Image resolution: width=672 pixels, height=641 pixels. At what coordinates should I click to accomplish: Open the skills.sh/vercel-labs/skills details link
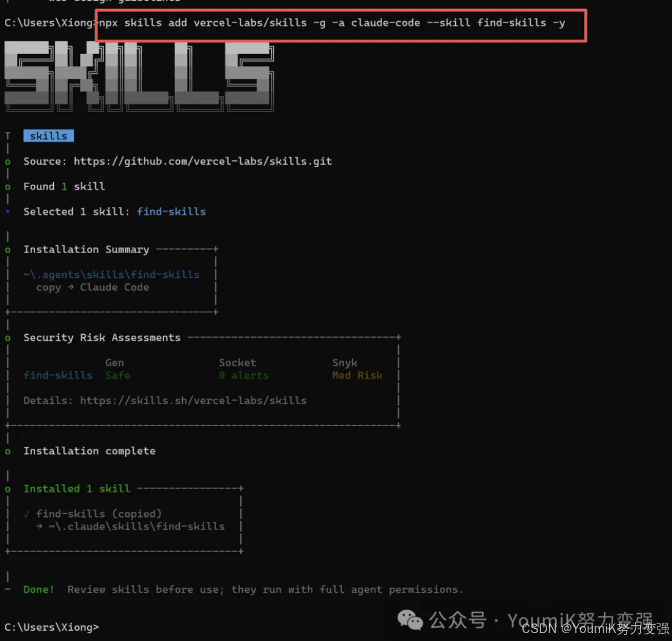click(x=193, y=401)
